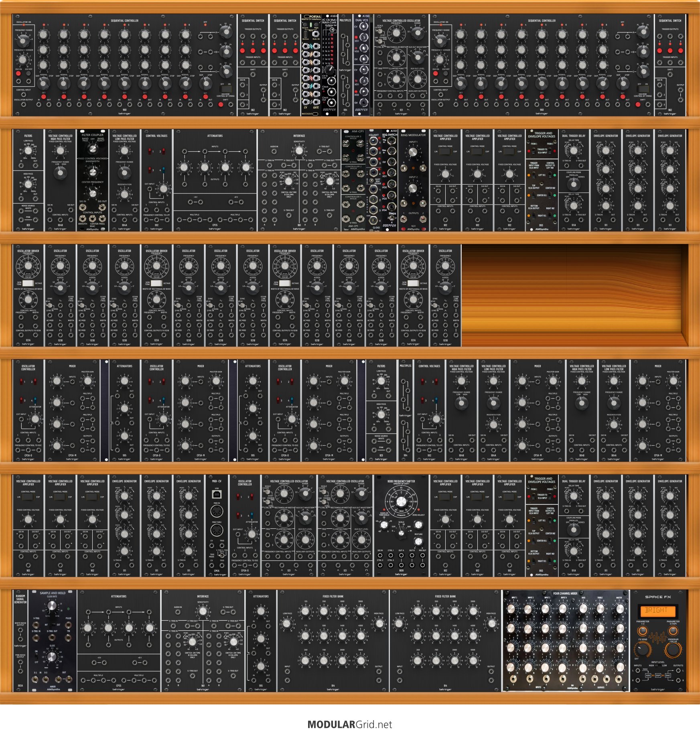The width and height of the screenshot is (700, 733).
Task: Toggle third-row timing switch on left Sequential Controller
Action: [225, 89]
